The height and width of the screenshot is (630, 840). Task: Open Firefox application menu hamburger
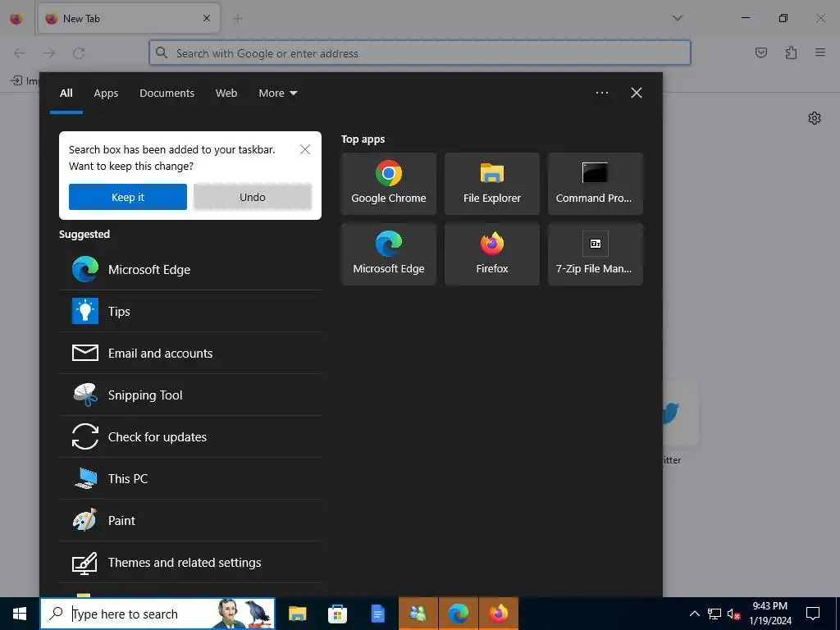(x=820, y=52)
